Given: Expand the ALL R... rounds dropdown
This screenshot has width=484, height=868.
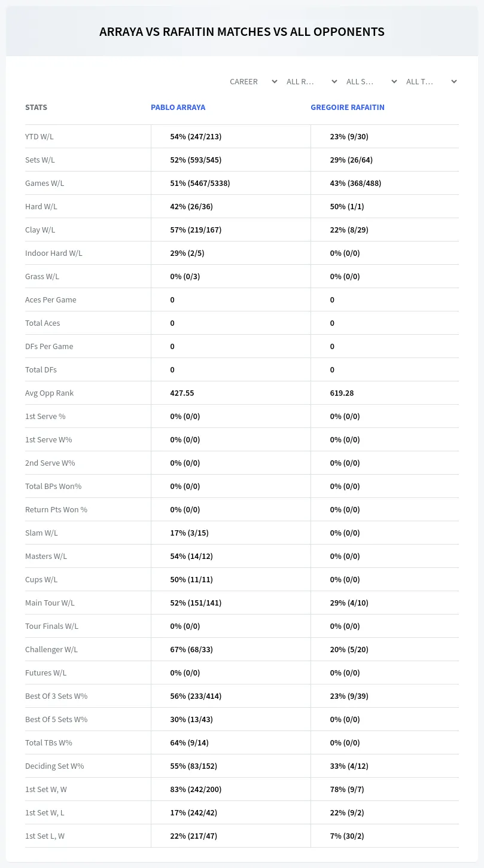Looking at the screenshot, I should coord(311,81).
